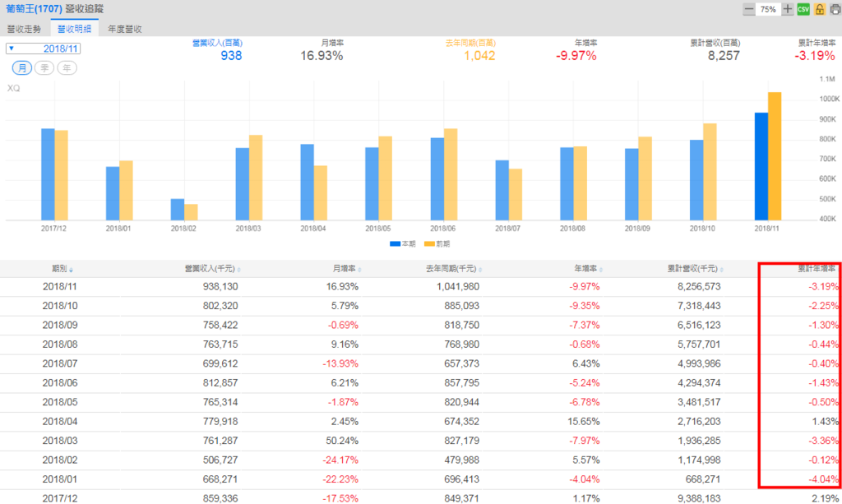Viewport: 842px width, 504px height.
Task: Select the 季 quarterly period toggle
Action: [44, 68]
